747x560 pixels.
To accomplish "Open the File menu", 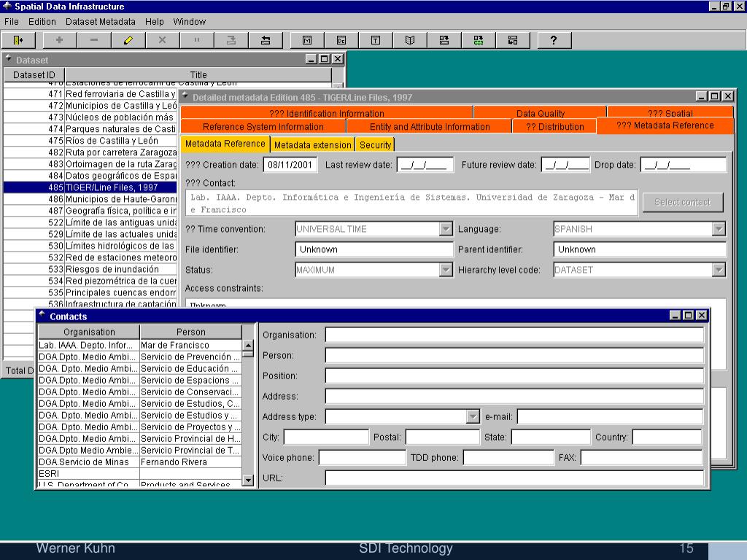I will (x=12, y=22).
